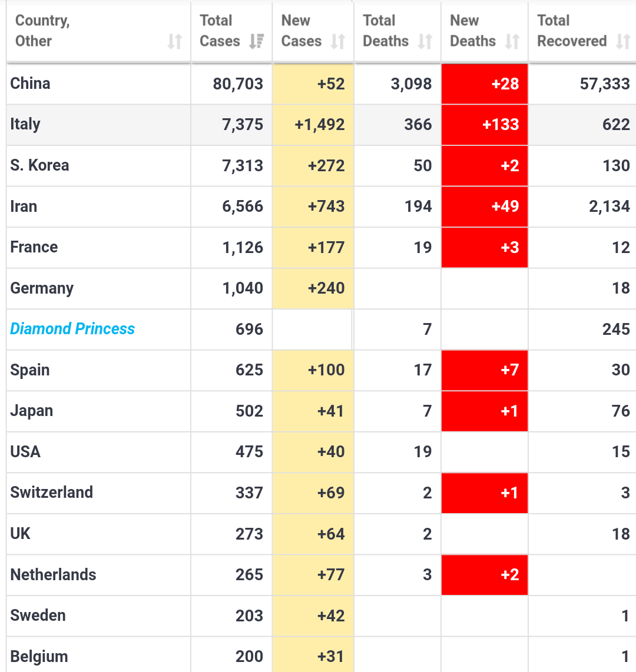Open the Diamond Princess link
Screen dimensions: 636x672
click(x=72, y=329)
